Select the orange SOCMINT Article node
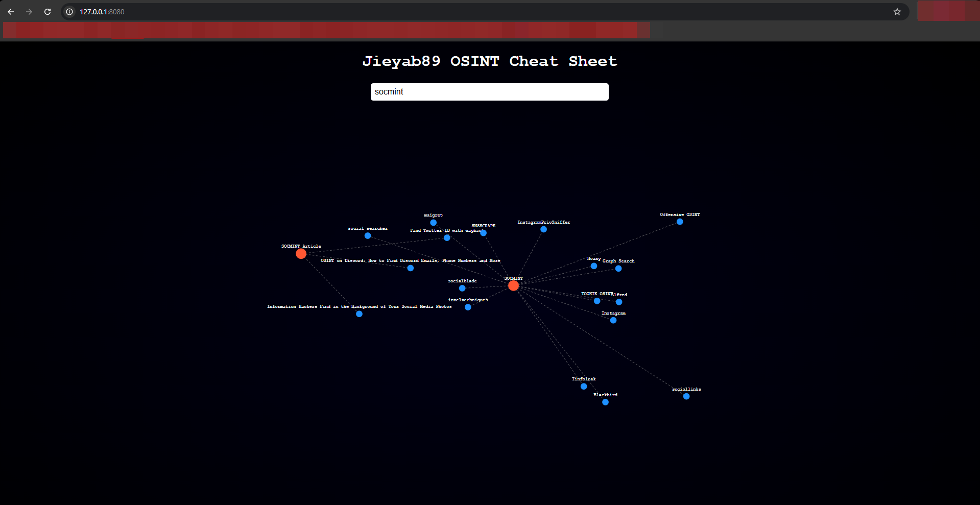980x505 pixels. pyautogui.click(x=301, y=254)
